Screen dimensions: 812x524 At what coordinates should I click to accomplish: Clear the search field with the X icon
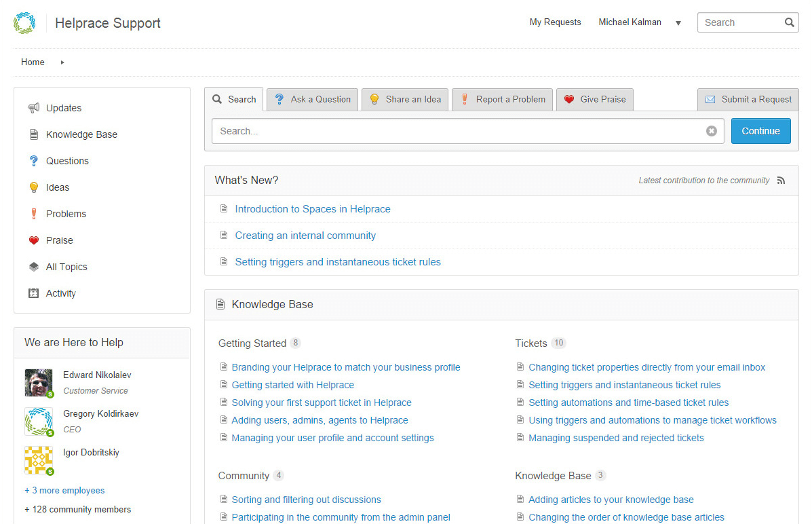(x=712, y=131)
